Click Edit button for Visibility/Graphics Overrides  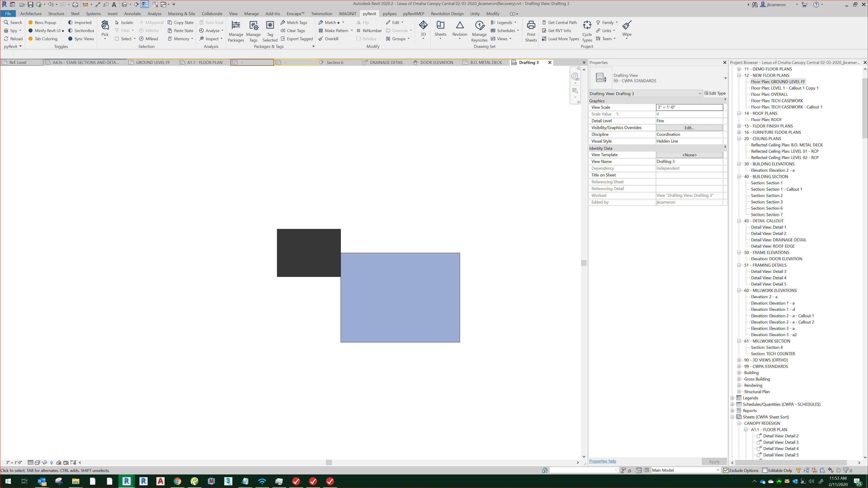click(689, 128)
